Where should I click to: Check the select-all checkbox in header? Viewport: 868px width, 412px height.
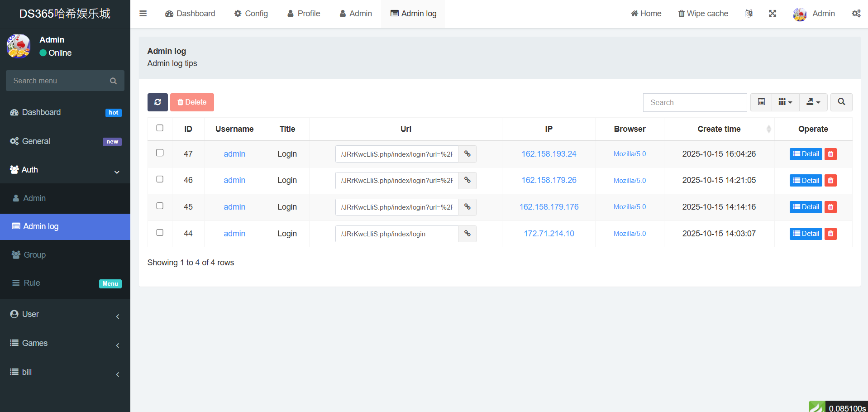pyautogui.click(x=160, y=128)
